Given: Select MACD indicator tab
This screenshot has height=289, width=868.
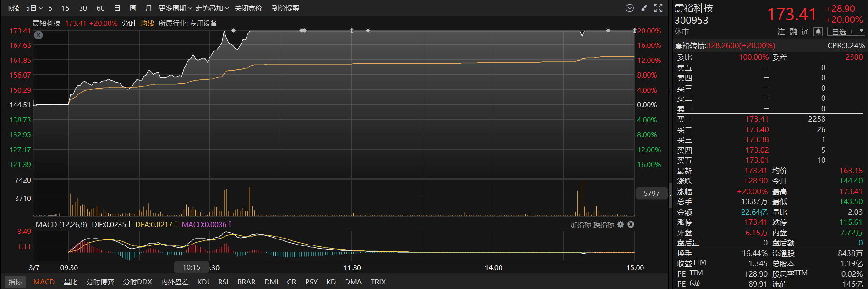Looking at the screenshot, I should coord(44,282).
